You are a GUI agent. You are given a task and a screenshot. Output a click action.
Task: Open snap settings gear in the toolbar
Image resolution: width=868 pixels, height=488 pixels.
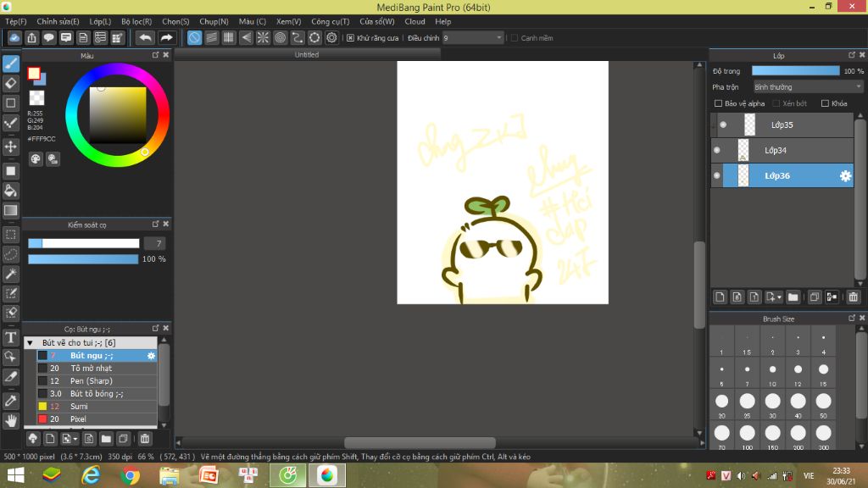click(331, 37)
